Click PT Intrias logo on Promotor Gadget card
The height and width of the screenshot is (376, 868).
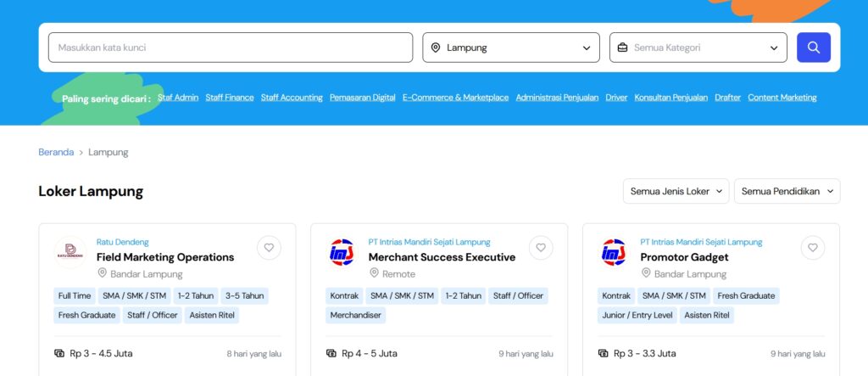pyautogui.click(x=614, y=252)
